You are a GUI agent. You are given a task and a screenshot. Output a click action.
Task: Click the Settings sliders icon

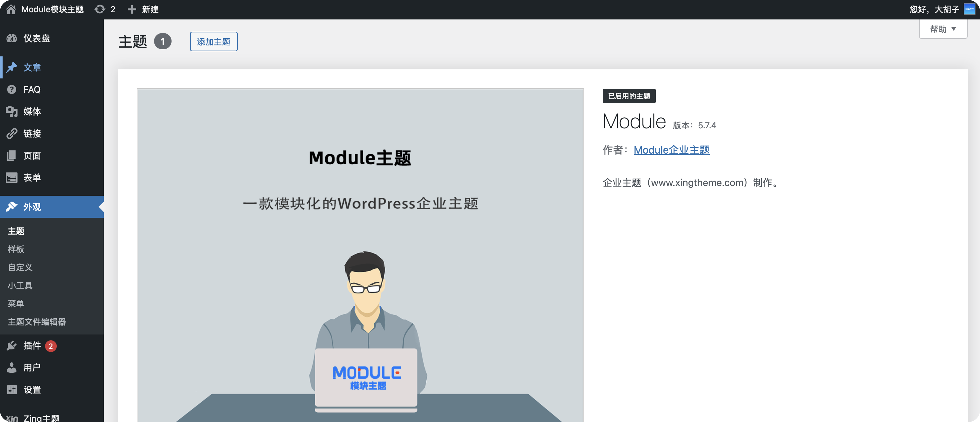click(12, 390)
